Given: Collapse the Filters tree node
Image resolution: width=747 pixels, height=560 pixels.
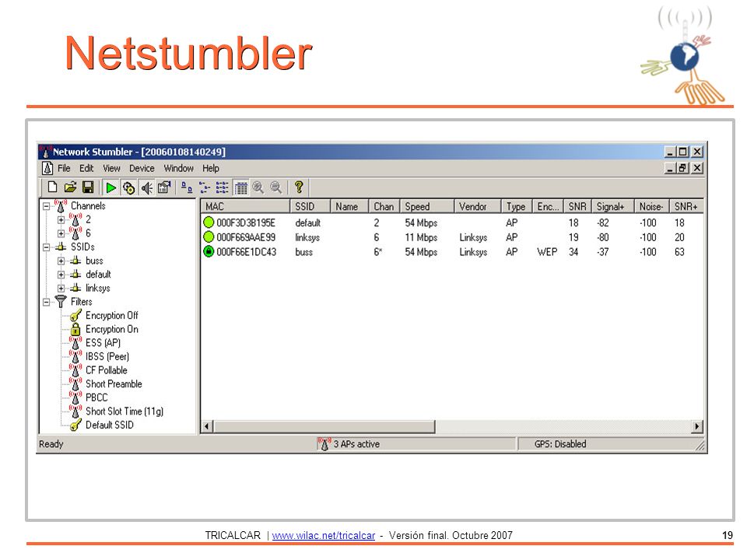Looking at the screenshot, I should pos(46,302).
